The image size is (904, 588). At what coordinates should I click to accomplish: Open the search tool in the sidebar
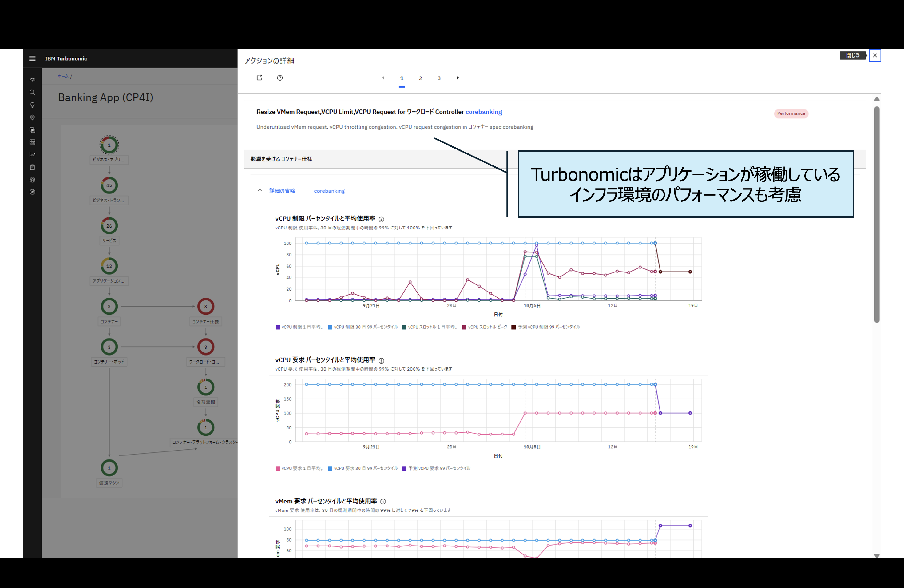tap(32, 92)
